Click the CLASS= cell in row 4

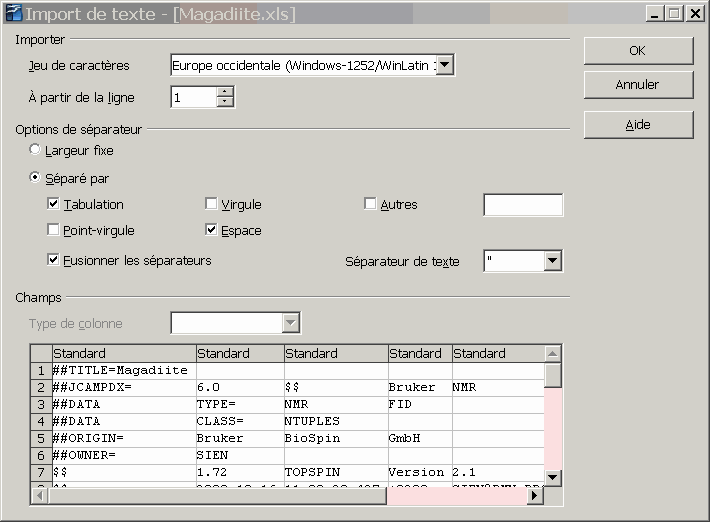(240, 421)
